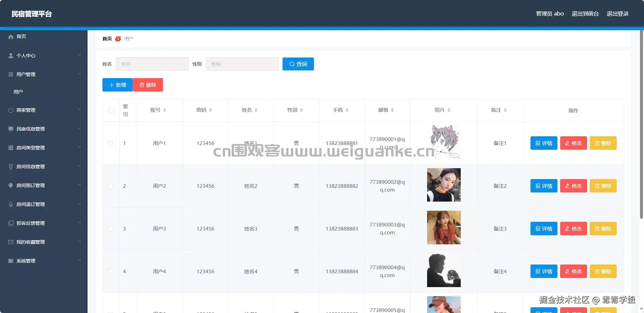Toggle the select-all checkbox in table header
644x313 pixels.
[111, 111]
